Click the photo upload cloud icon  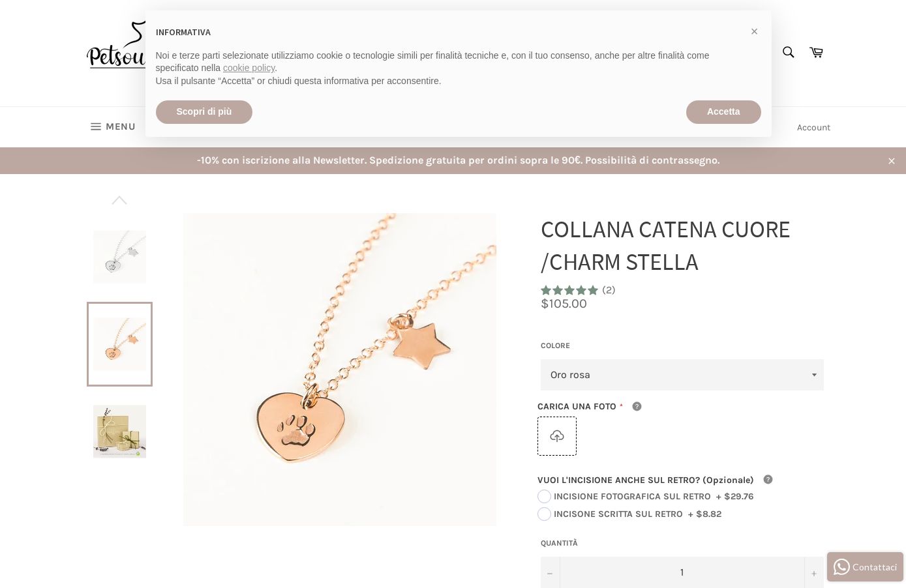pyautogui.click(x=557, y=436)
